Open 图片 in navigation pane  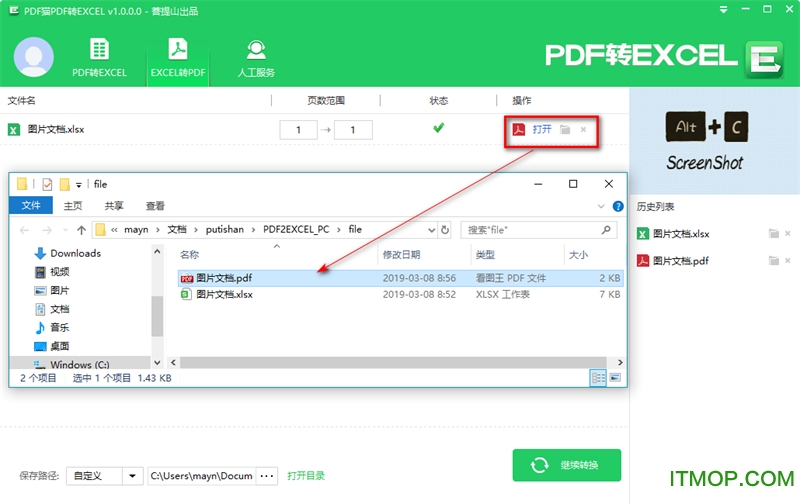52,290
